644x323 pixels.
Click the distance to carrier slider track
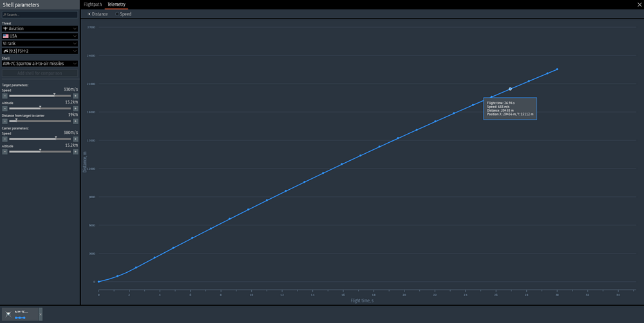tap(40, 122)
